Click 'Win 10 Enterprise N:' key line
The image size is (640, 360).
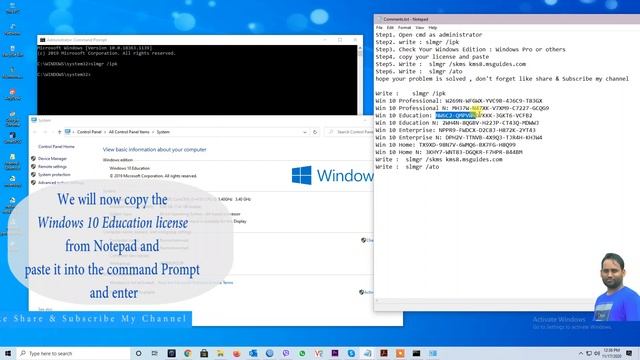[x=459, y=138]
